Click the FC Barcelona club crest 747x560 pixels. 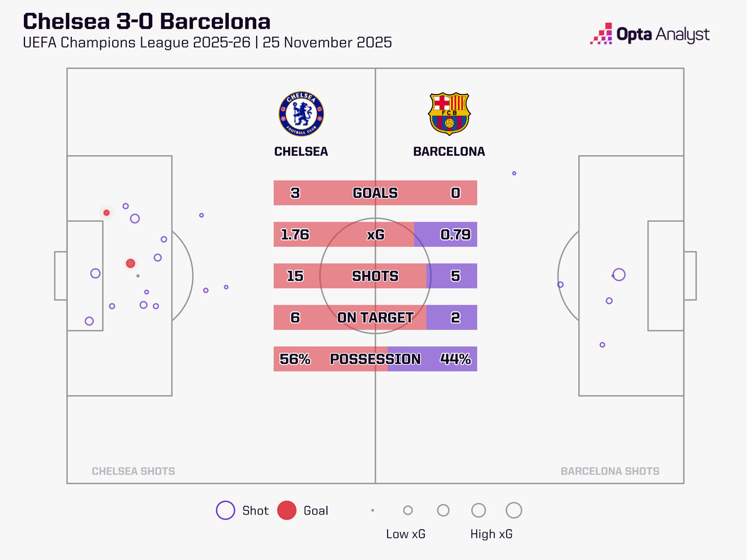coord(449,114)
